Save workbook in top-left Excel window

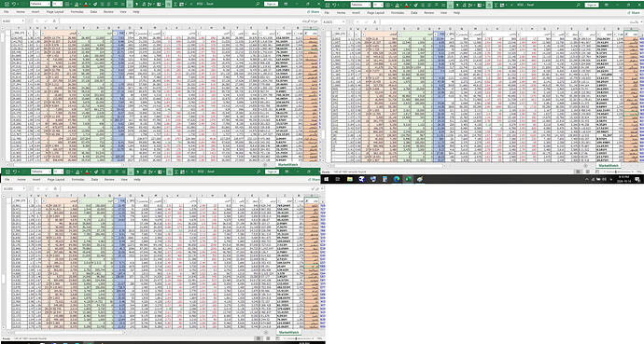(x=7, y=4)
